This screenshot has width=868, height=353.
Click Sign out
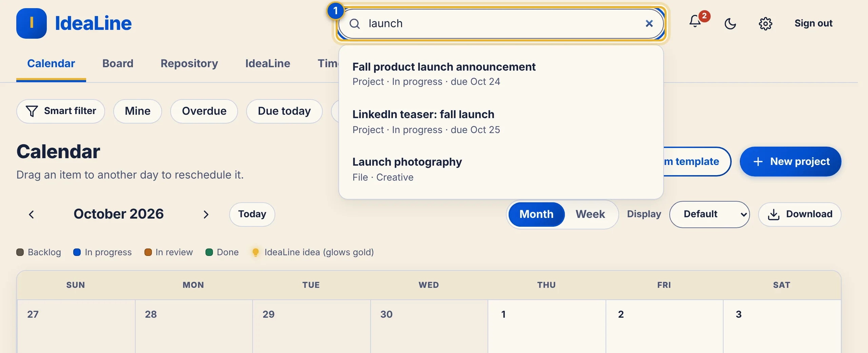pyautogui.click(x=813, y=23)
